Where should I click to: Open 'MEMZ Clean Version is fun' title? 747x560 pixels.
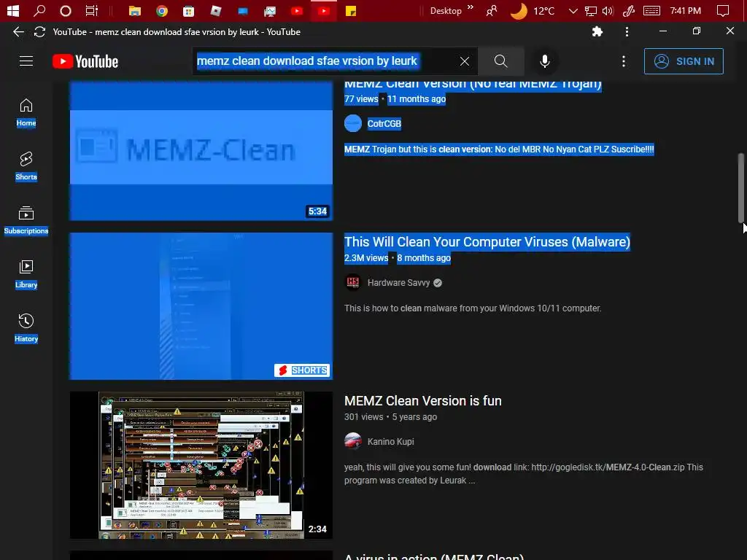pos(422,401)
